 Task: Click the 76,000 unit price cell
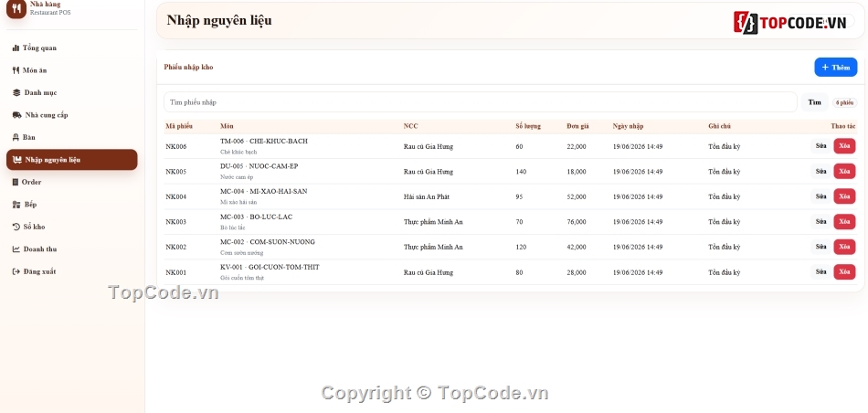577,222
